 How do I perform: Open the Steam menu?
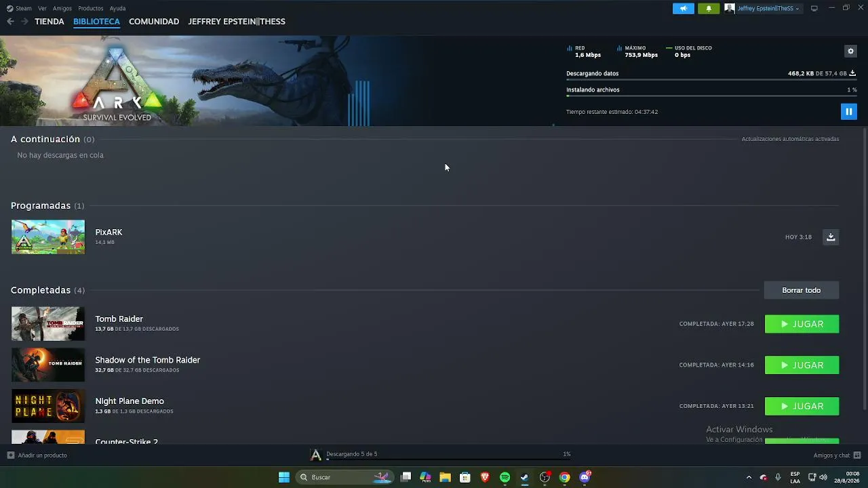[x=20, y=8]
